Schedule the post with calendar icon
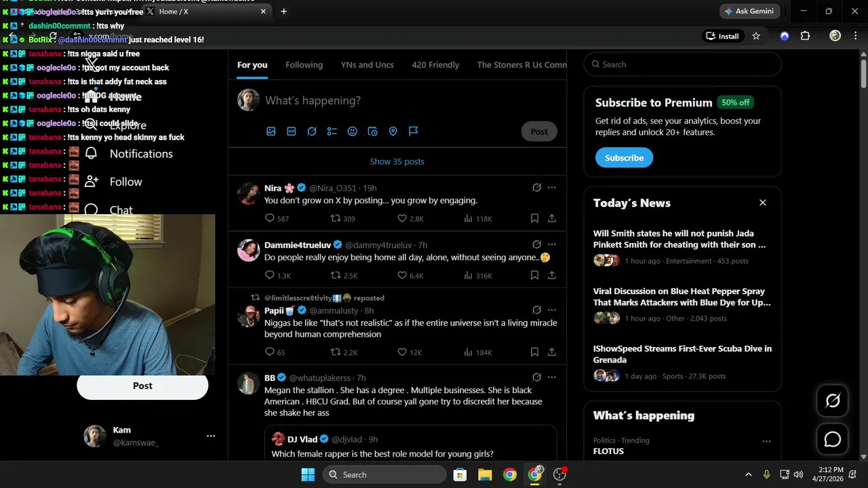 [x=372, y=131]
